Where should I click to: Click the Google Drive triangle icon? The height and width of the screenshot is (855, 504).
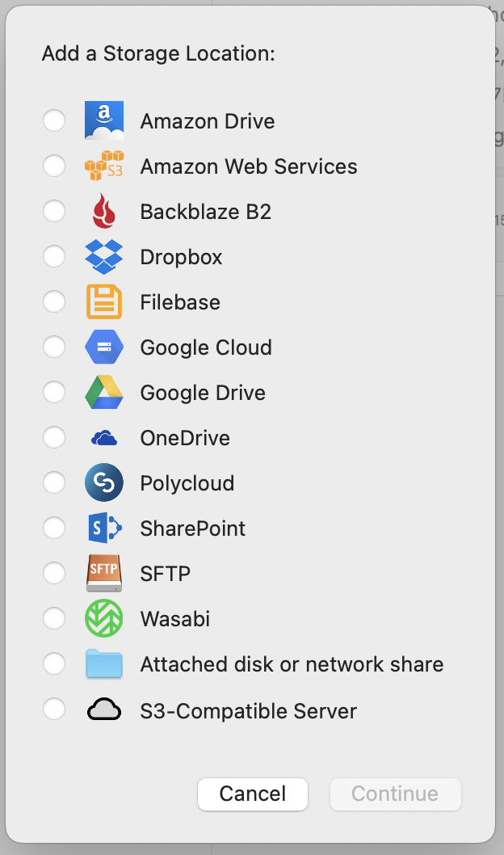(104, 393)
